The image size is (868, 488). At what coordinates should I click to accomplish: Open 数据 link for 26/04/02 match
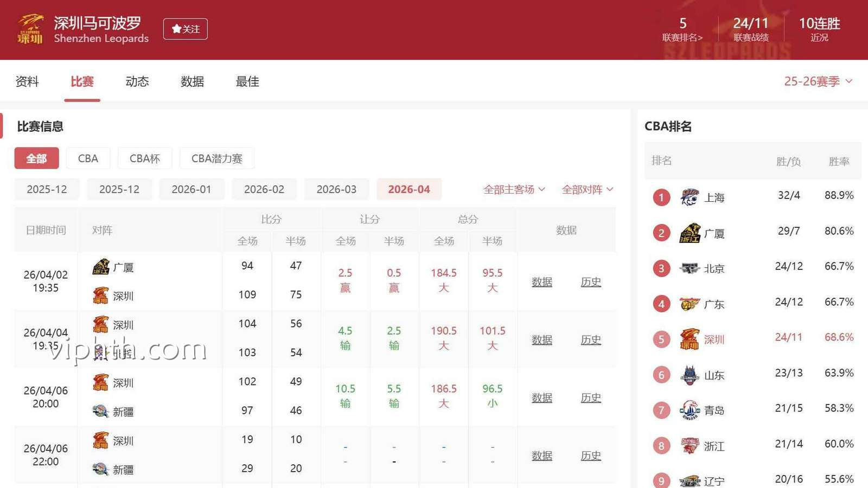[x=542, y=282]
